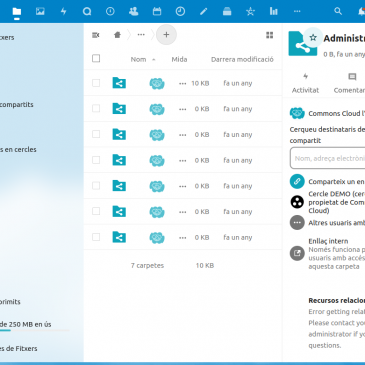Click the Comparteix un enllaç link icon
The height and width of the screenshot is (365, 365).
pos(297,182)
